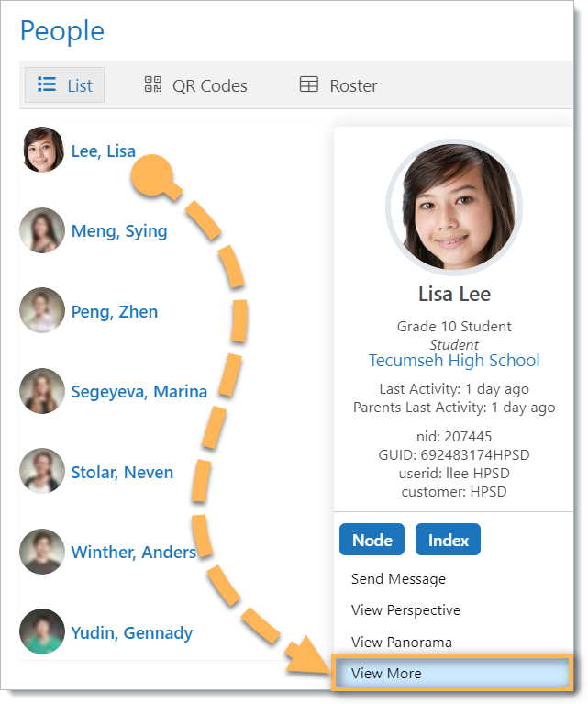Click the 'customer: HPSD' text
The width and height of the screenshot is (588, 704).
tap(454, 492)
